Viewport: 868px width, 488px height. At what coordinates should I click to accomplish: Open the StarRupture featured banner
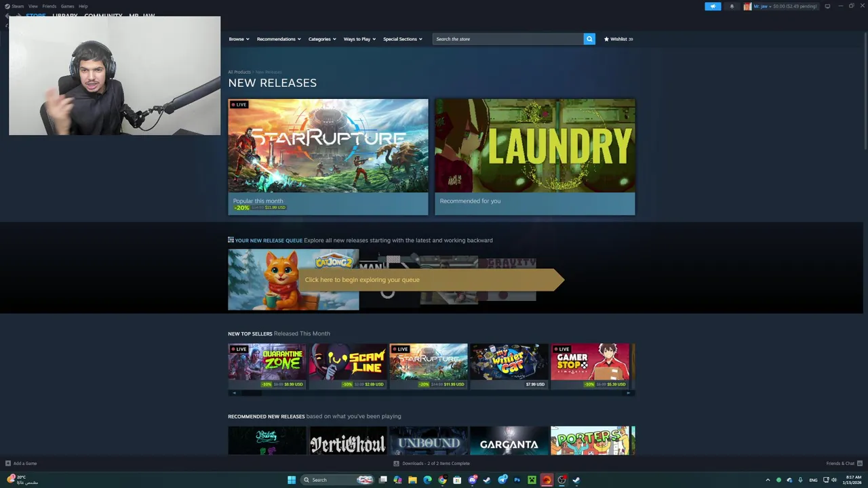[x=328, y=157]
